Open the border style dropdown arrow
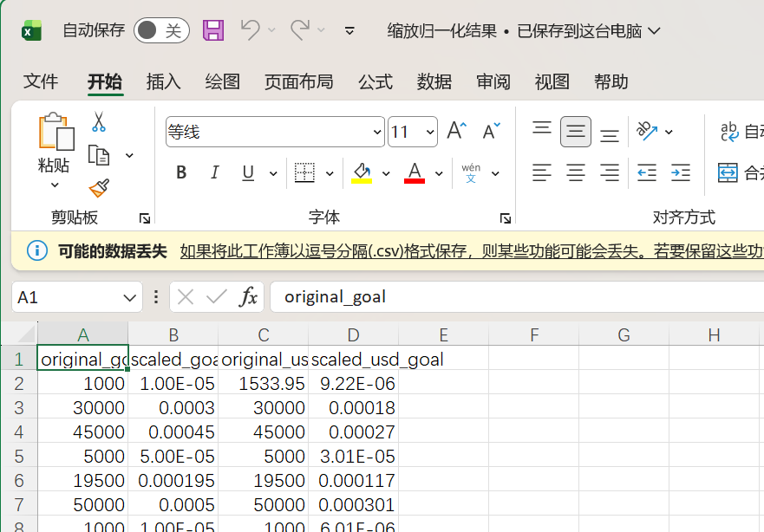Viewport: 764px width, 532px height. pyautogui.click(x=330, y=172)
